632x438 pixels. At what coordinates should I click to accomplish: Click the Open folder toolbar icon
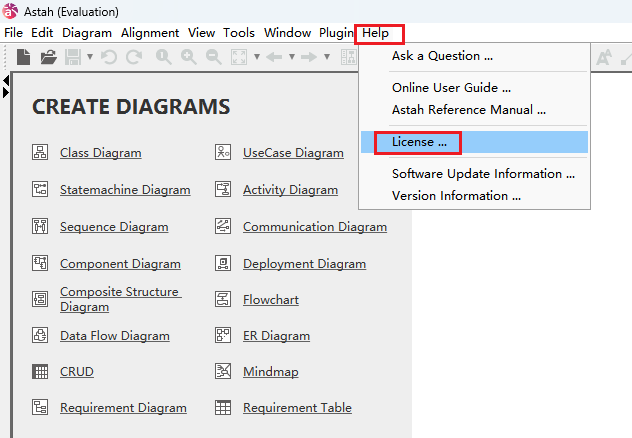pos(48,57)
